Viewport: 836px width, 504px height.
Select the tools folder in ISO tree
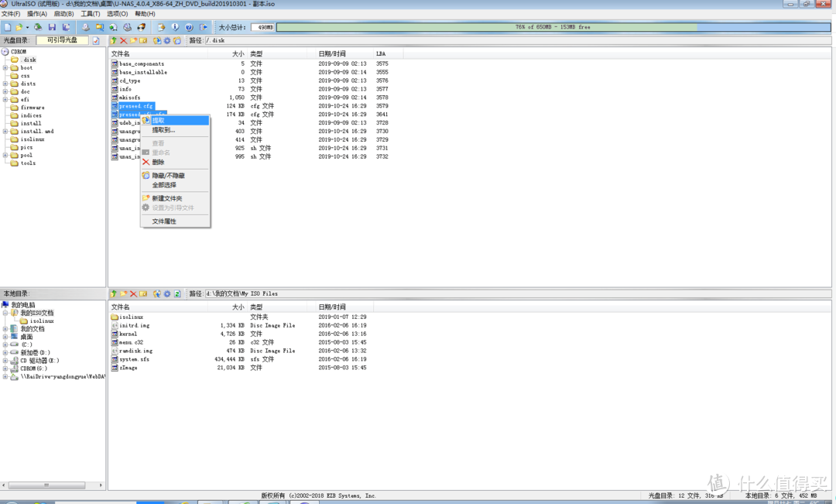28,163
